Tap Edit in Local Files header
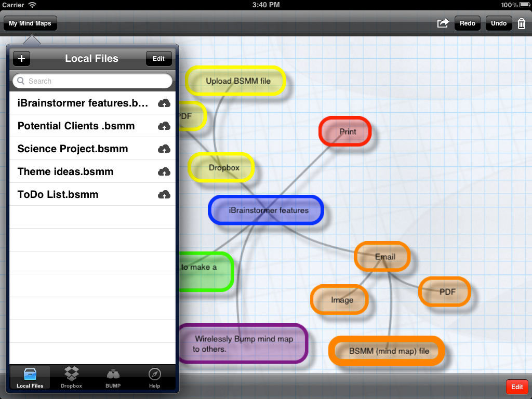This screenshot has width=532, height=399. click(158, 59)
